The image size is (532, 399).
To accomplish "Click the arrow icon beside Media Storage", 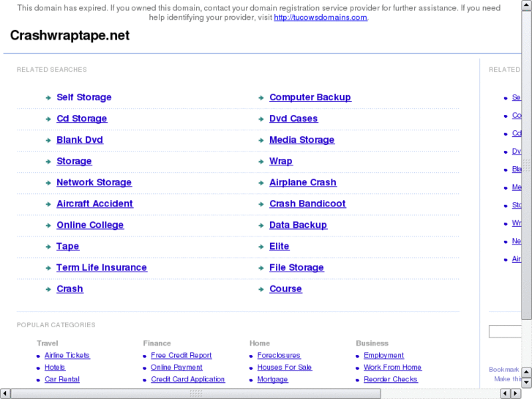I will point(261,141).
